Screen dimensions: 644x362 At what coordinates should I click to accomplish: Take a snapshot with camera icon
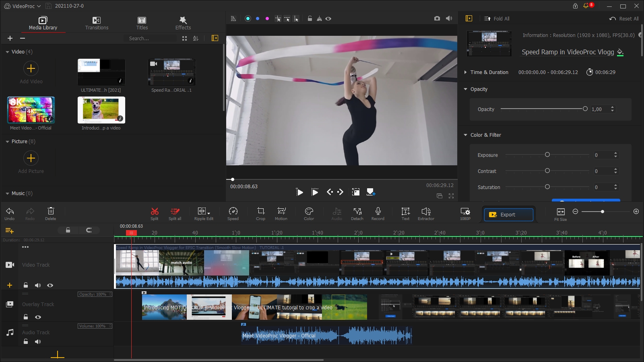[437, 19]
